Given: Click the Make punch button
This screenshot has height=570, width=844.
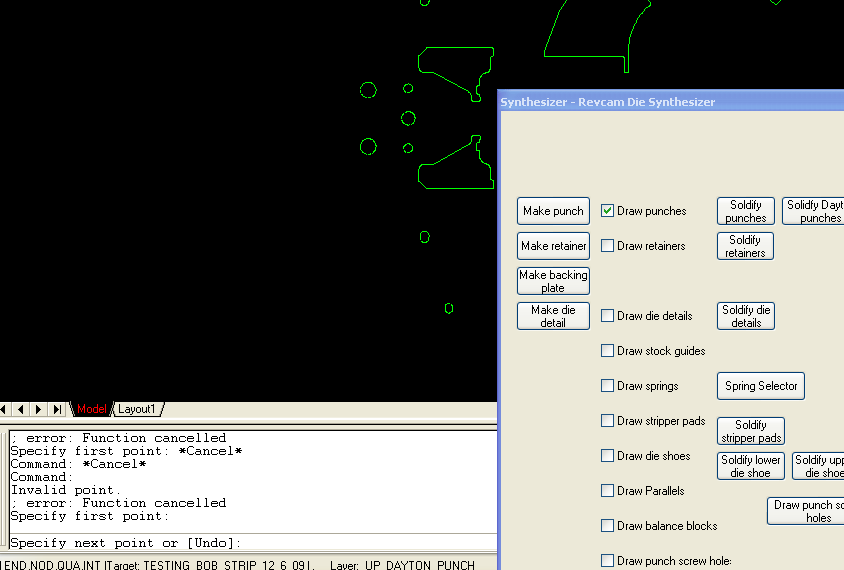Looking at the screenshot, I should click(553, 211).
